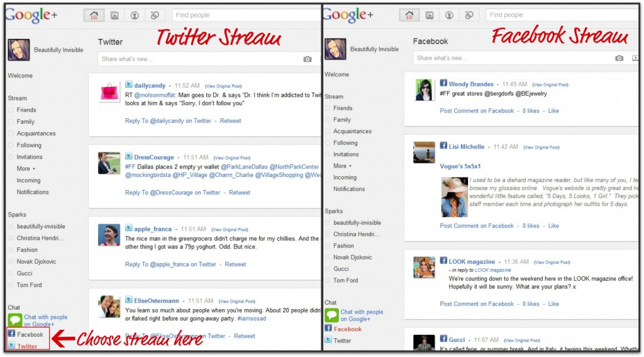
Task: Click Twitter icon beside dailycandy post
Action: [x=128, y=85]
